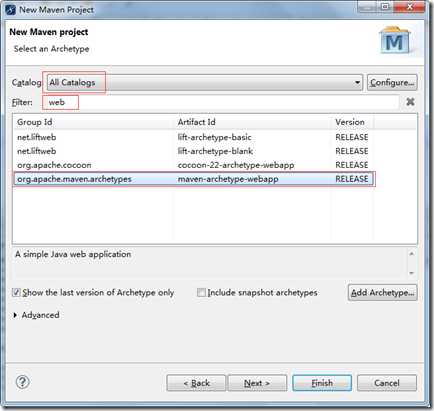Screen dimensions: 434x411
Task: Enable Include snapshot archetypes checkbox
Action: pyautogui.click(x=201, y=293)
